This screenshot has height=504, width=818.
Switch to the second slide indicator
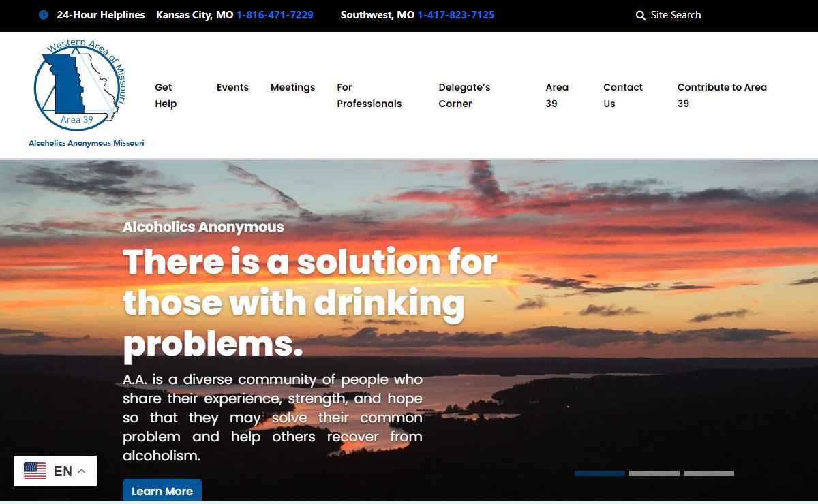pyautogui.click(x=654, y=473)
